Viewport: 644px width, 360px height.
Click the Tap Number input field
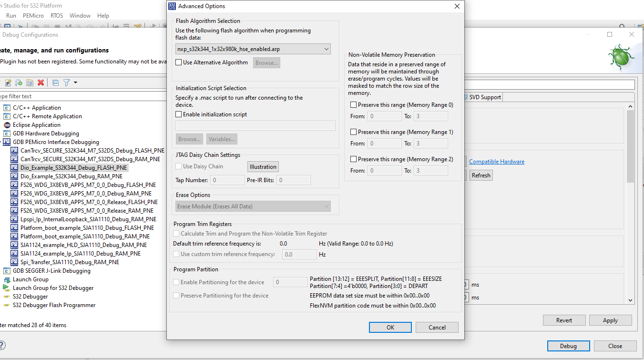click(x=227, y=180)
